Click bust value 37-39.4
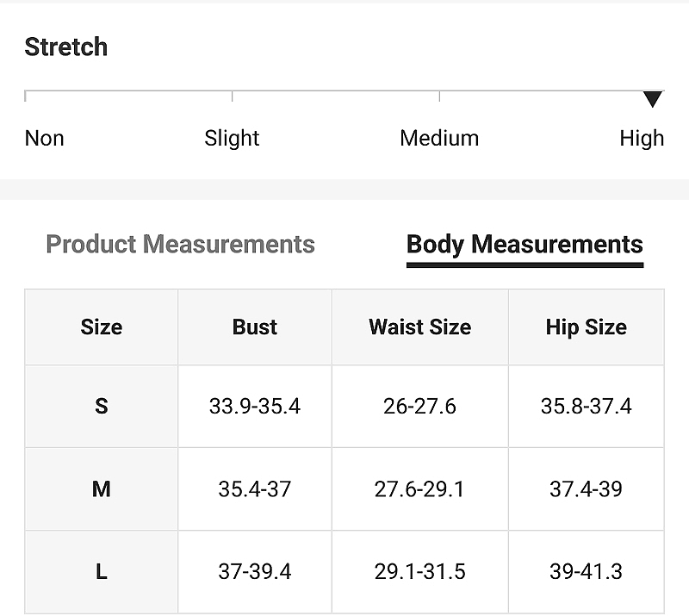Image resolution: width=689 pixels, height=616 pixels. tap(255, 571)
